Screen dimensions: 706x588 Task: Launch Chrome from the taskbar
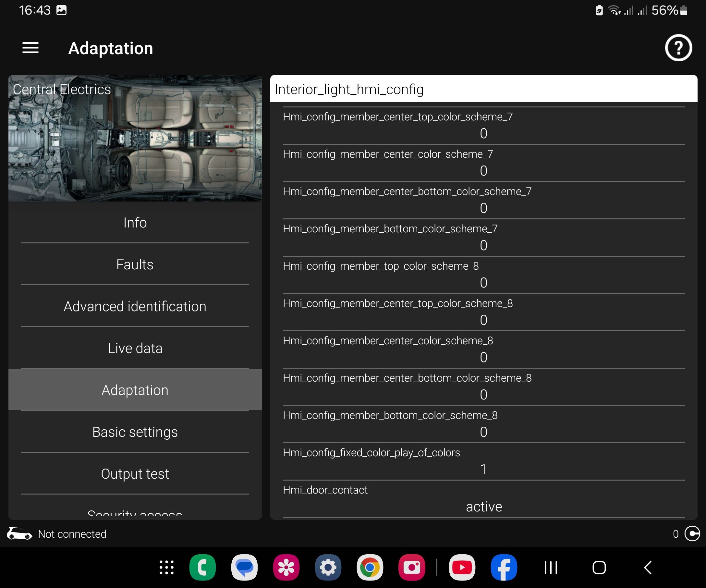[x=370, y=568]
